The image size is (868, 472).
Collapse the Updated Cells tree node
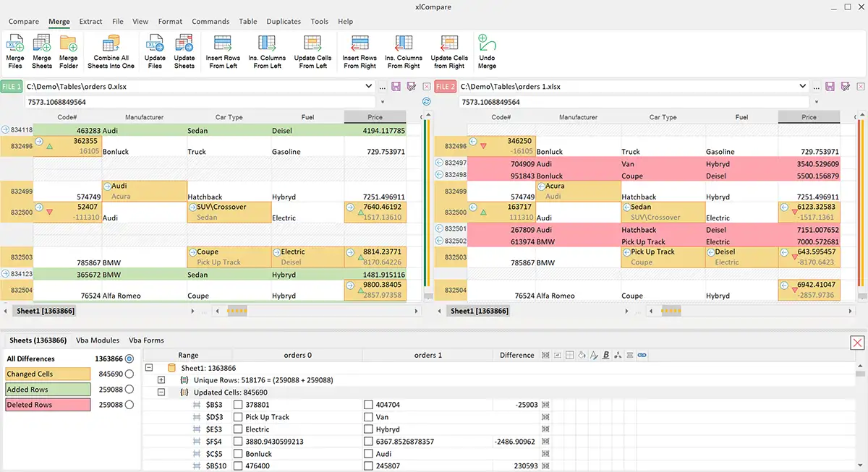161,392
